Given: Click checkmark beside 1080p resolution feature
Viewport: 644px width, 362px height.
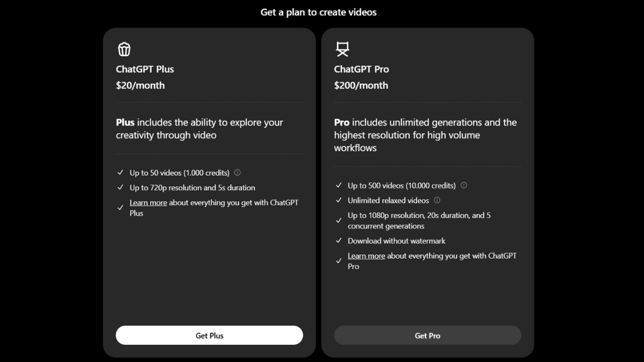Looking at the screenshot, I should (339, 220).
